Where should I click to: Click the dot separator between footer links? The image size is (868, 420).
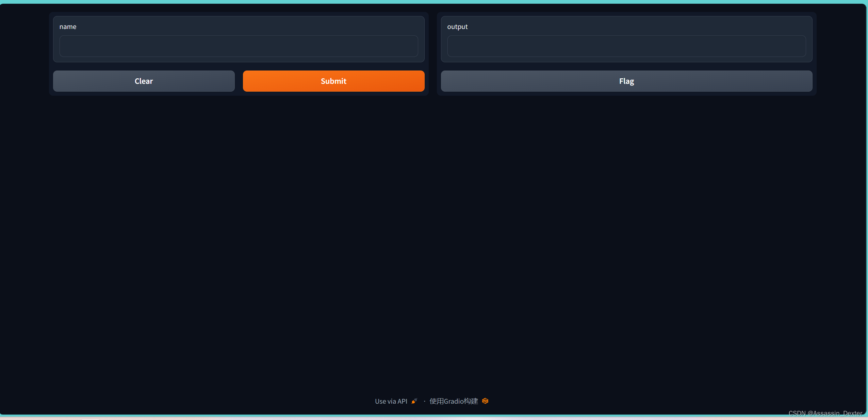424,402
